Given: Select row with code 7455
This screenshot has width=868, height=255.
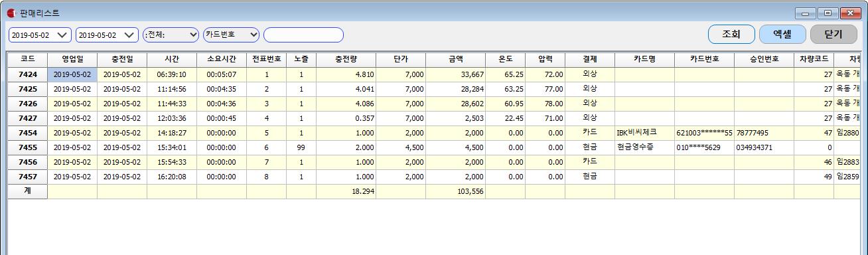Looking at the screenshot, I should 28,147.
